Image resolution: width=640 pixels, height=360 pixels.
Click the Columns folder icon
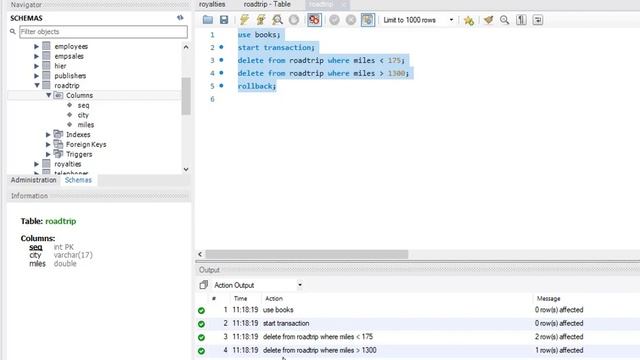58,95
